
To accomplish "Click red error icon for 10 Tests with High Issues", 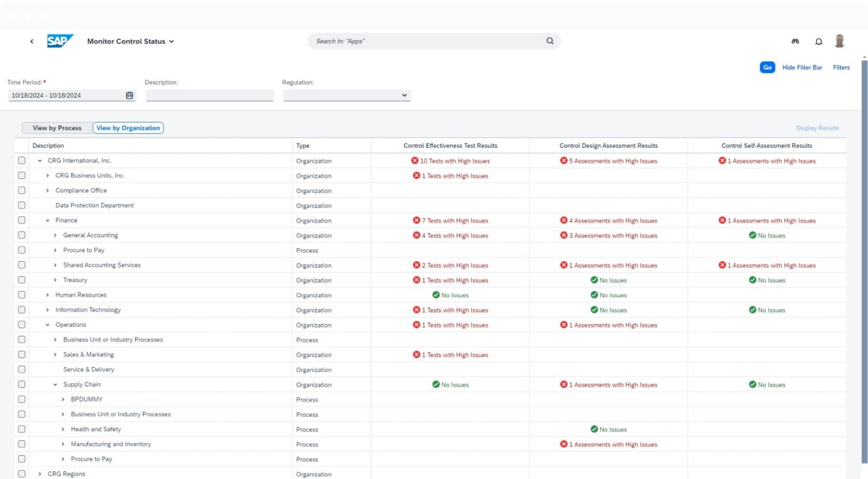I will [x=415, y=161].
